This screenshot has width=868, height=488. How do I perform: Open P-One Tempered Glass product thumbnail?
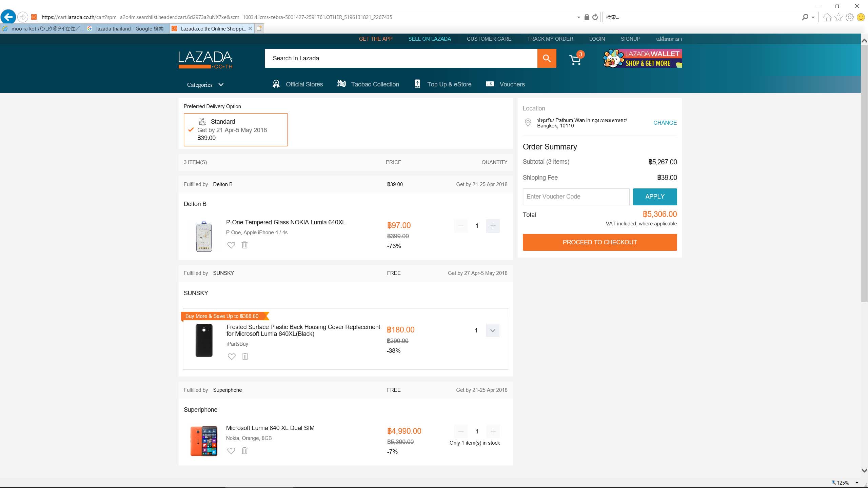[204, 237]
